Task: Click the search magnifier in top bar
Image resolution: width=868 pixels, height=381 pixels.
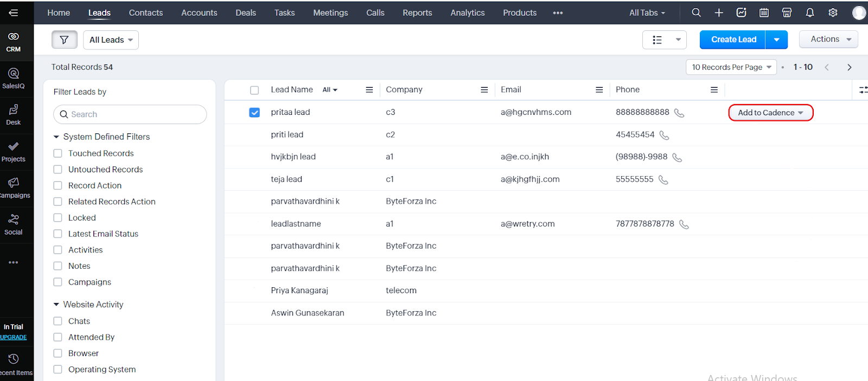Action: (x=696, y=12)
